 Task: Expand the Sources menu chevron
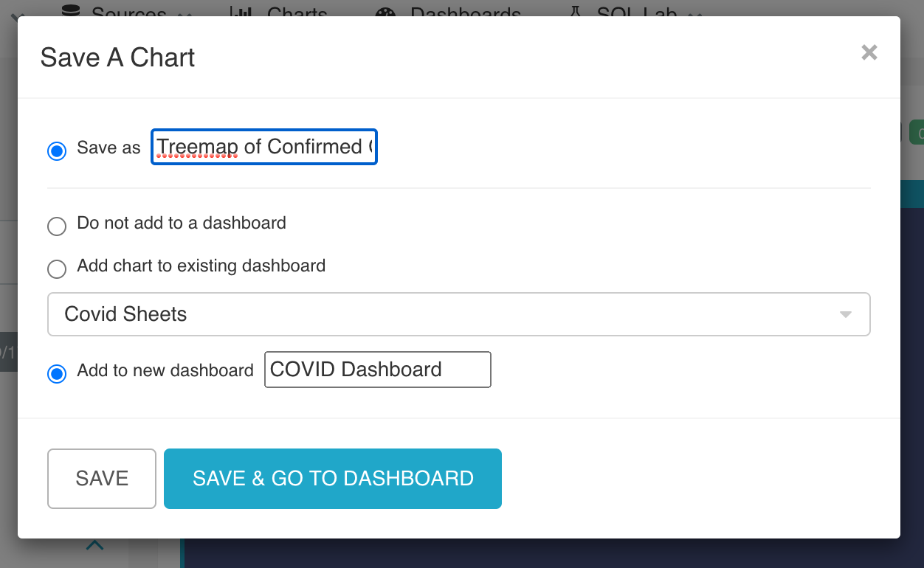tap(185, 13)
